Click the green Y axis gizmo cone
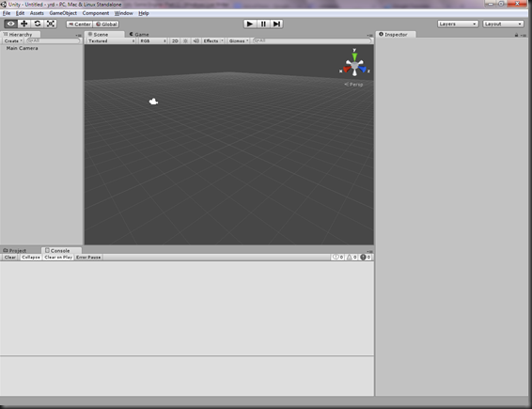 click(x=354, y=56)
